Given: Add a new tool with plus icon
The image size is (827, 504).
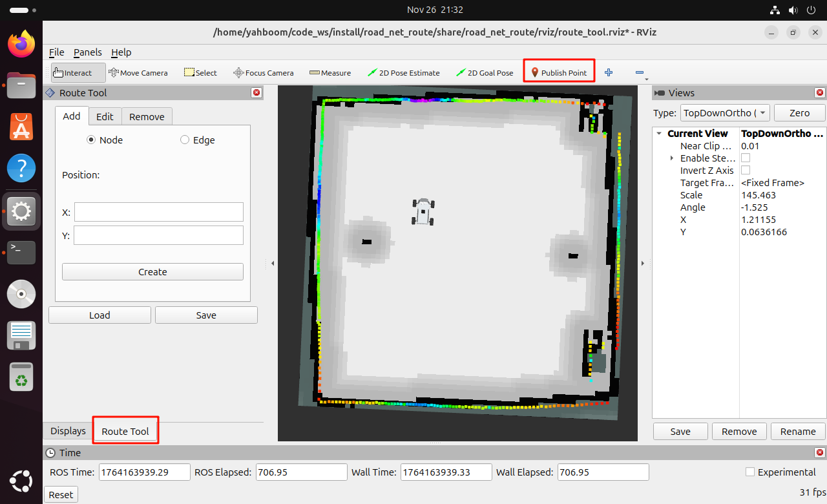Looking at the screenshot, I should coord(608,73).
